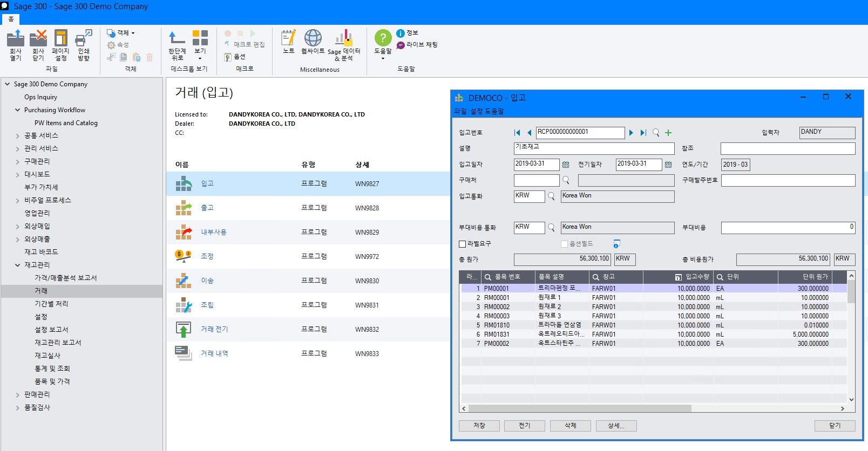
Task: Open the 내부사용 program link
Action: coord(214,232)
